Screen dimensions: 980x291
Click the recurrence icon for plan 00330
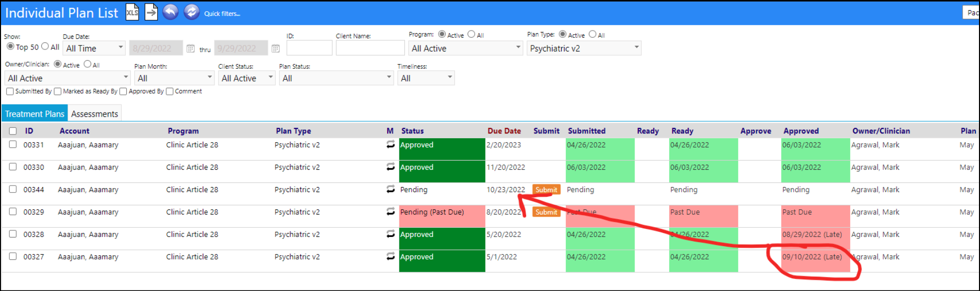(391, 167)
